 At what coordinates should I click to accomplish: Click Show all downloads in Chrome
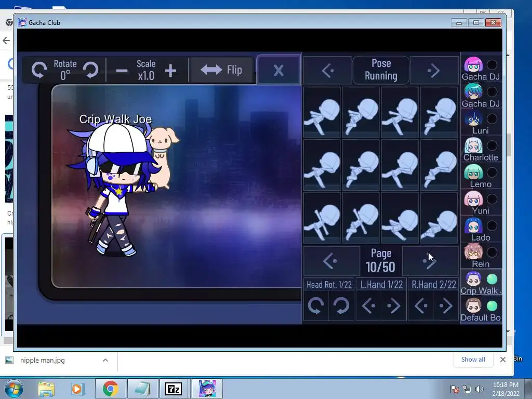(x=473, y=360)
